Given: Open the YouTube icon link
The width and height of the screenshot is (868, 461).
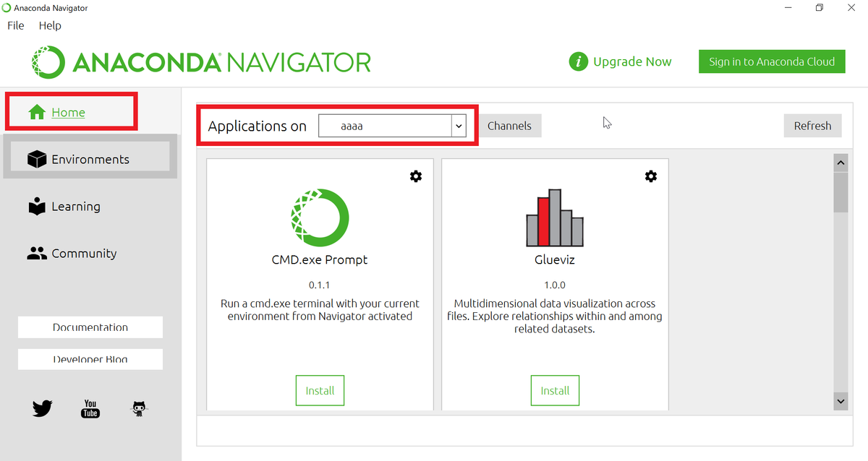Looking at the screenshot, I should 90,409.
